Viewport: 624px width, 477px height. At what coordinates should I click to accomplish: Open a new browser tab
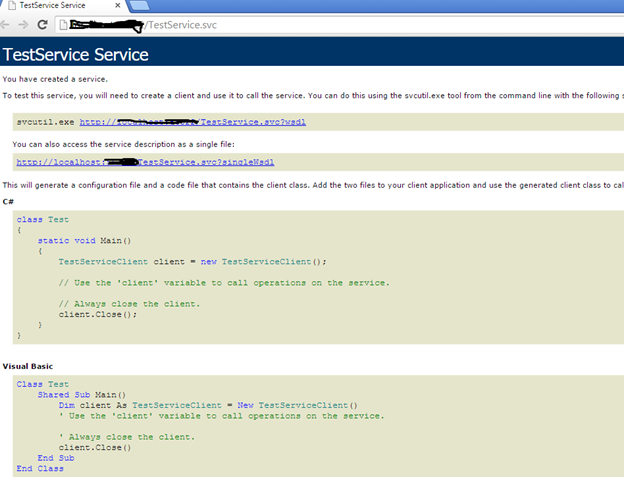pyautogui.click(x=139, y=6)
